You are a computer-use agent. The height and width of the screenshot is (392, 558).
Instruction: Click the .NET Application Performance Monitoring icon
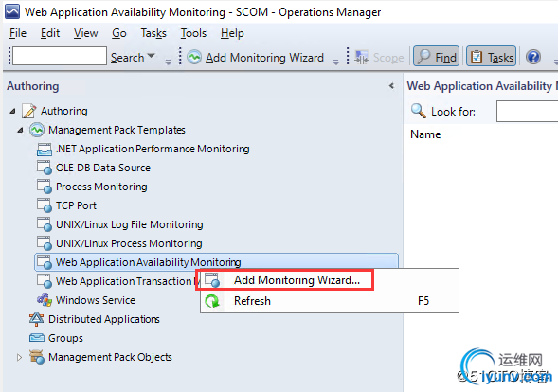tap(45, 149)
